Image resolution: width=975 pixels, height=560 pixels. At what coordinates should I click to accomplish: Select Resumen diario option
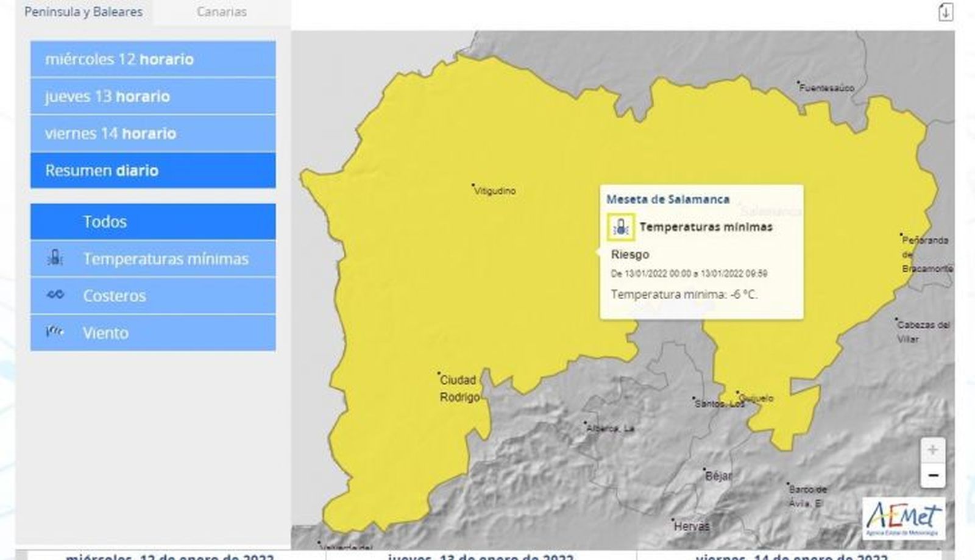pos(153,171)
